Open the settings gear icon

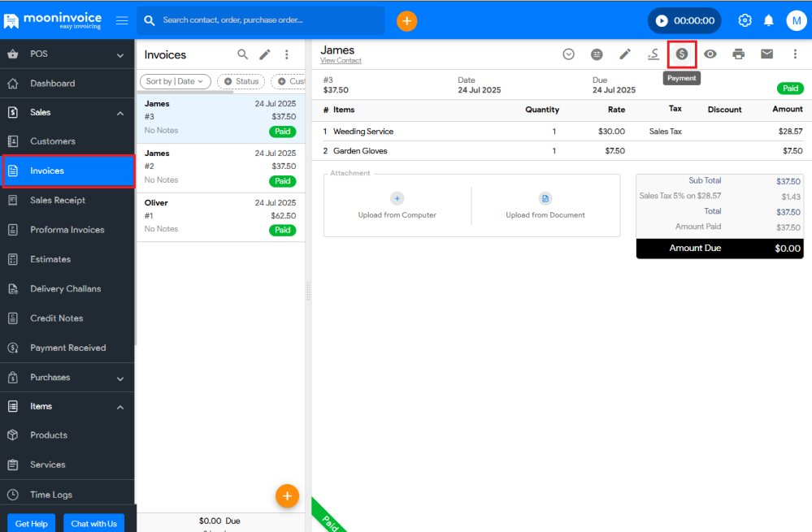pyautogui.click(x=745, y=20)
